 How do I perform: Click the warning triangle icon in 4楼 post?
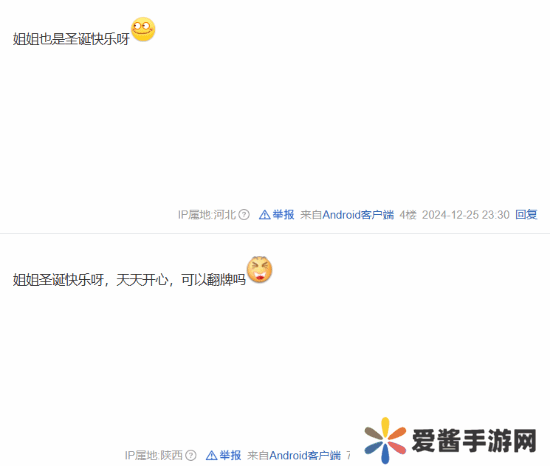pos(264,215)
